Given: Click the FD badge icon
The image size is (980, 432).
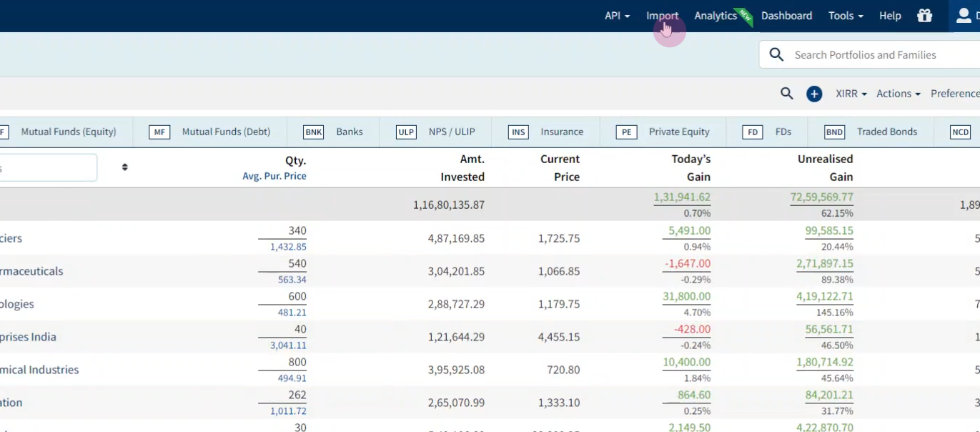Looking at the screenshot, I should coord(753,132).
